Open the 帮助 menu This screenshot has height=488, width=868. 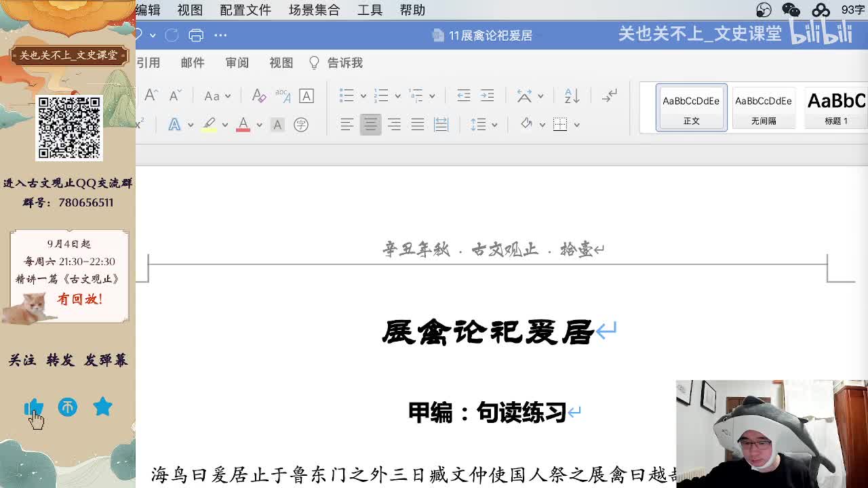412,10
